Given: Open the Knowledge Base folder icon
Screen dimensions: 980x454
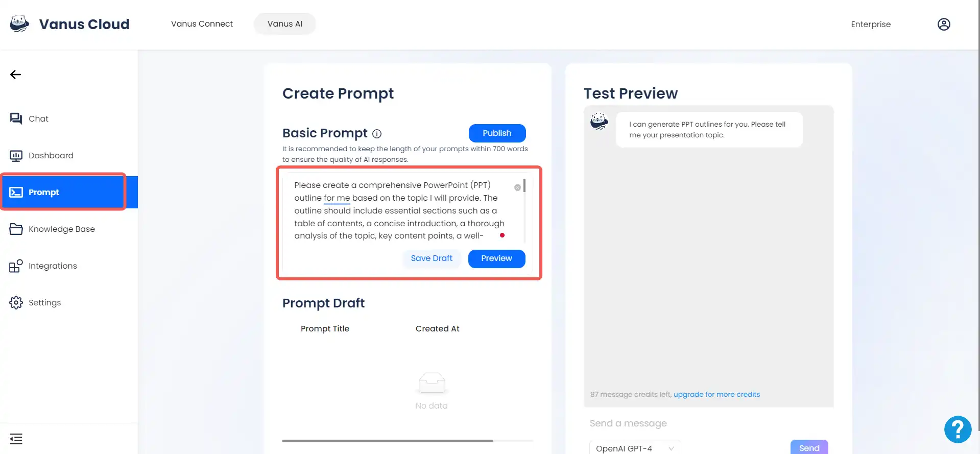Looking at the screenshot, I should [16, 229].
